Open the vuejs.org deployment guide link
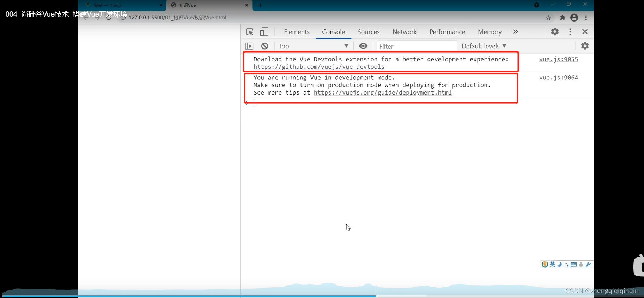This screenshot has width=644, height=298. click(x=383, y=92)
